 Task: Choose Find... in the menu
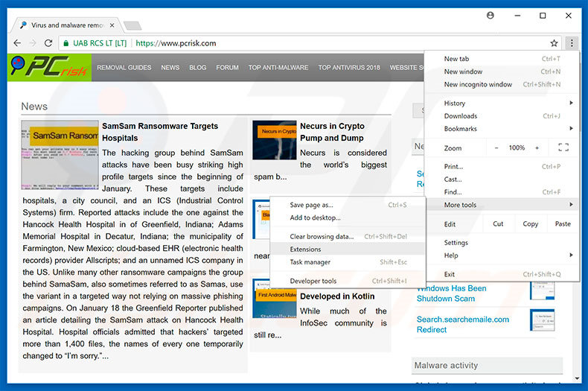(502, 191)
